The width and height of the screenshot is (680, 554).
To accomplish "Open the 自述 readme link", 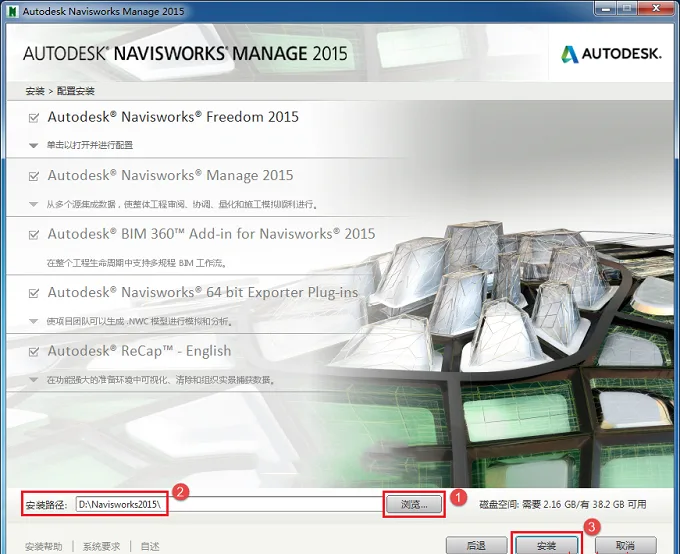I will point(150,547).
